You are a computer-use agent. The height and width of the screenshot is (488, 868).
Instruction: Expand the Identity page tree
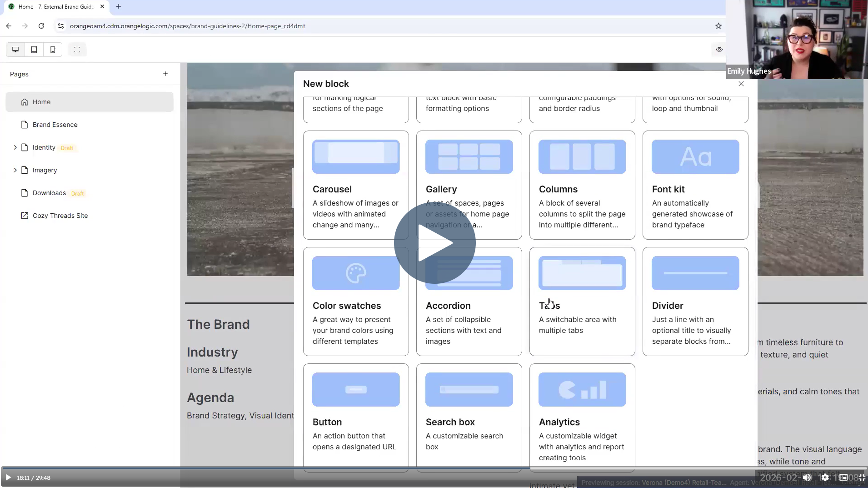(x=15, y=147)
